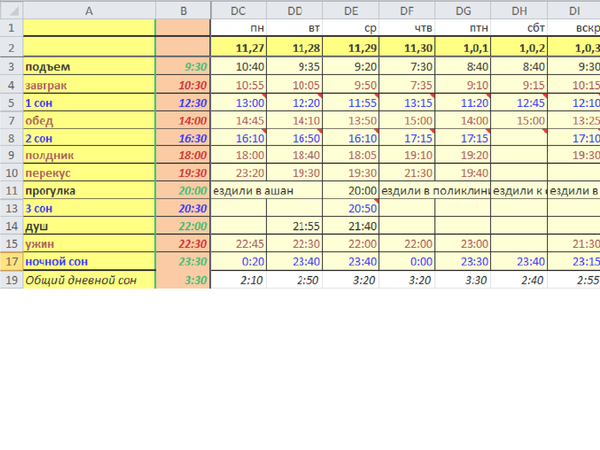The height and width of the screenshot is (450, 600).
Task: Select the 'ездили в ашан' cell
Action: [254, 190]
